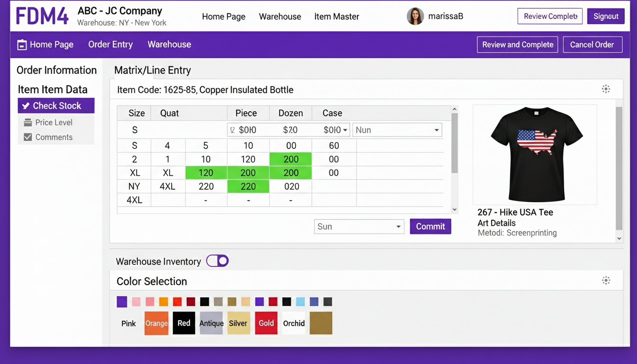Switch to the Order Entry tab
Screen dimensions: 637x364
tap(110, 45)
